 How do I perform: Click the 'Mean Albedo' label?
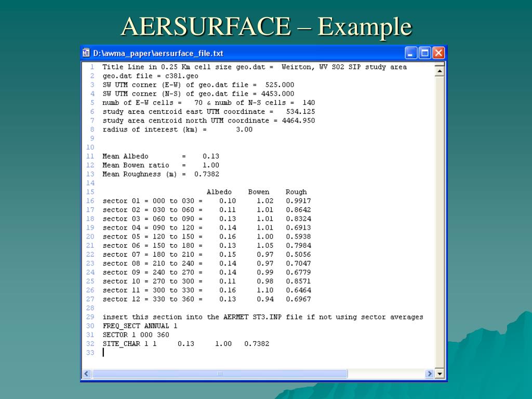[x=125, y=156]
